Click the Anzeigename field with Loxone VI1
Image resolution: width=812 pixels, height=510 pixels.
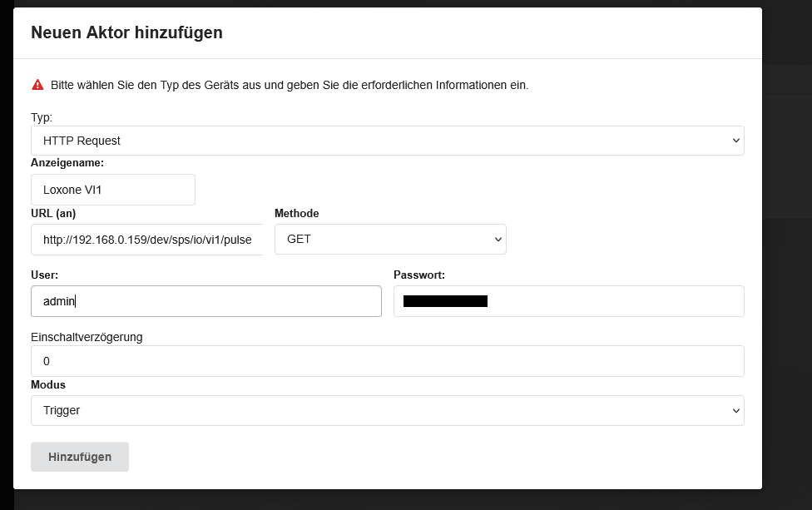coord(113,190)
